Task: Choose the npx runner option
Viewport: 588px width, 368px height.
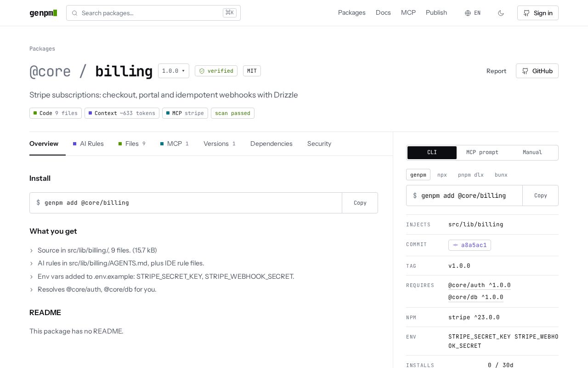Action: click(x=442, y=175)
